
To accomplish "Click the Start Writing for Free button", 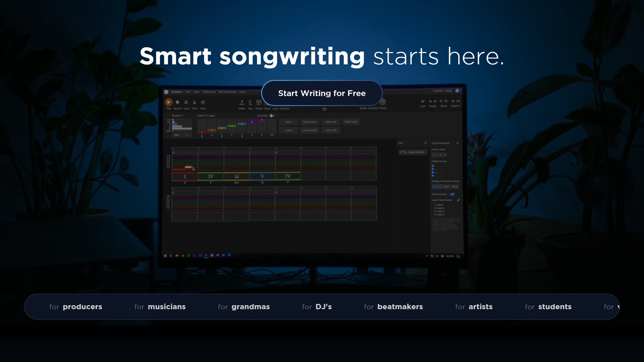I will point(322,93).
